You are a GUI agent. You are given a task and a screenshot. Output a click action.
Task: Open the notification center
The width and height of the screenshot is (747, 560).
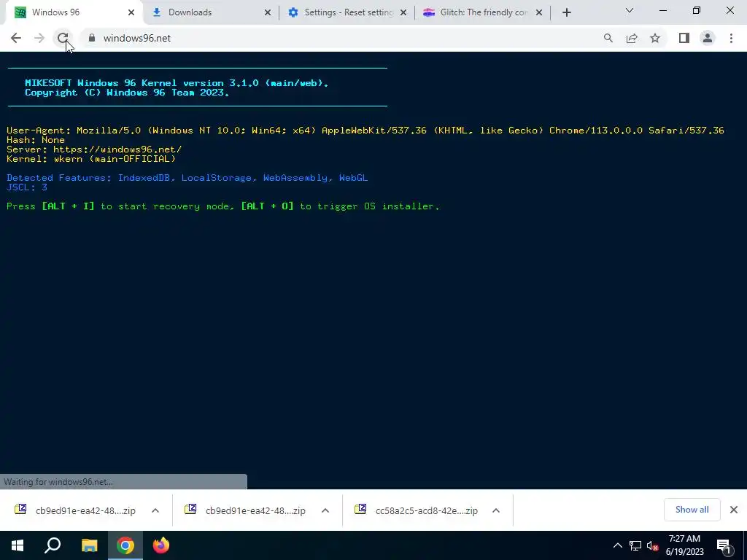click(x=724, y=545)
